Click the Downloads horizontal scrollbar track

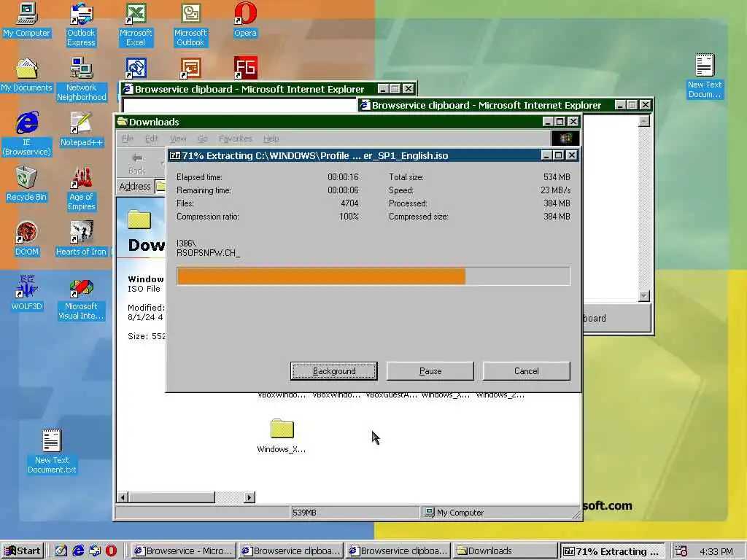point(229,497)
